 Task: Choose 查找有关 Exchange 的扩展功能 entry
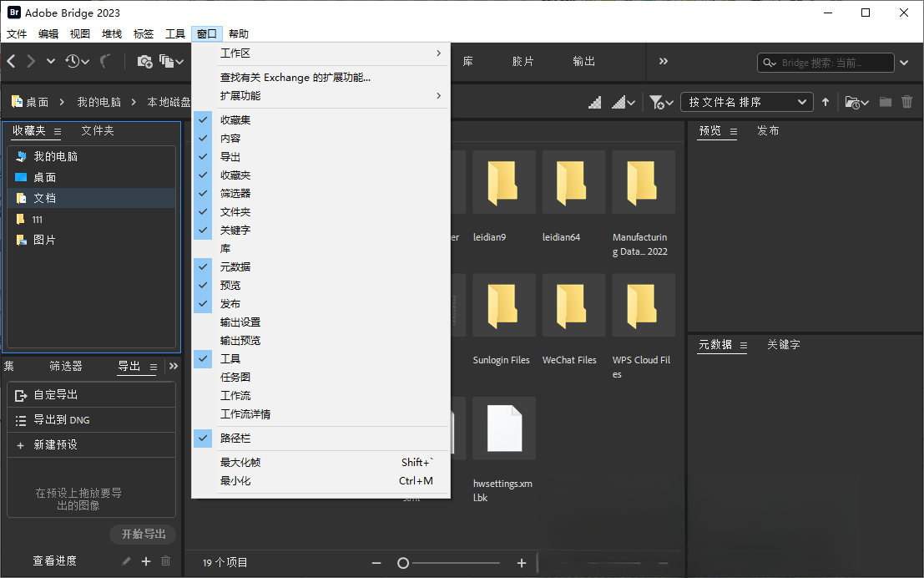tap(321, 78)
